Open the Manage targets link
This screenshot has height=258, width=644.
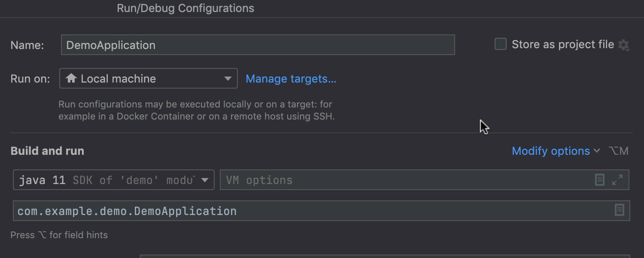[x=291, y=79]
